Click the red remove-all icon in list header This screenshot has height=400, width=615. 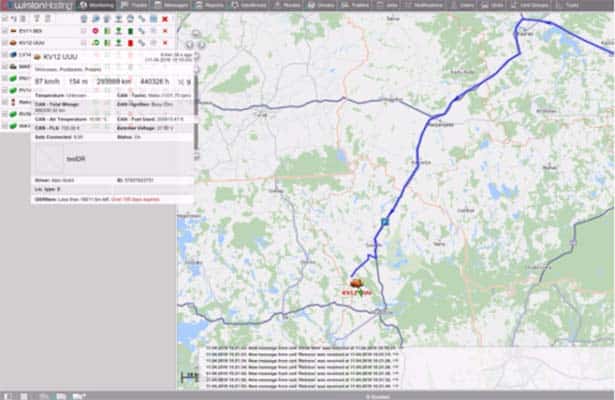click(x=165, y=18)
